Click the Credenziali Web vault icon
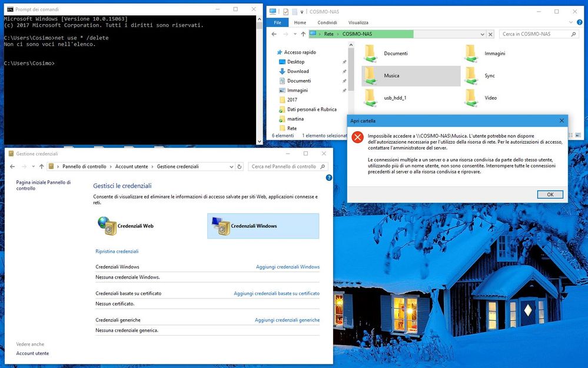588x368 pixels. pos(105,226)
